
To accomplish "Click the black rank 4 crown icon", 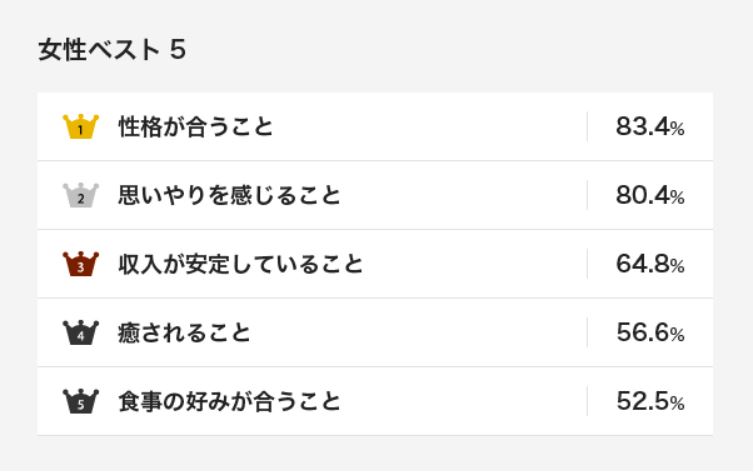I will [x=81, y=333].
